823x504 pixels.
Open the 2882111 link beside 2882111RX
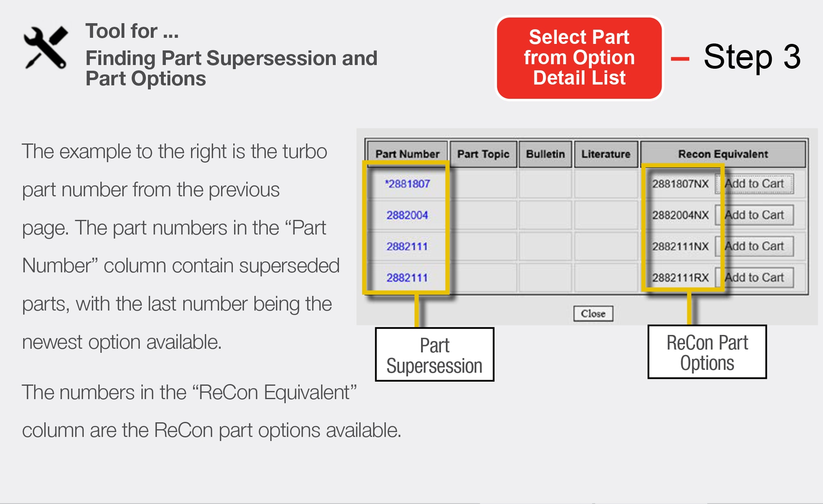tap(407, 278)
